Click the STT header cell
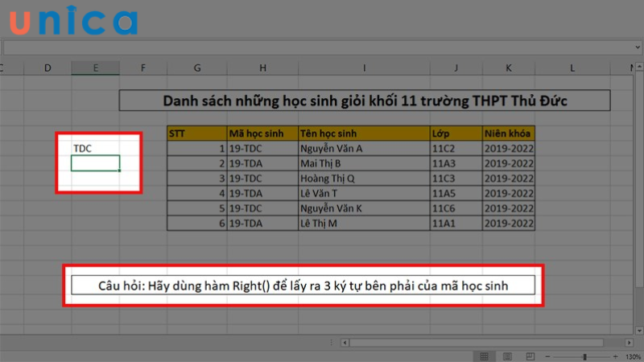 point(197,134)
